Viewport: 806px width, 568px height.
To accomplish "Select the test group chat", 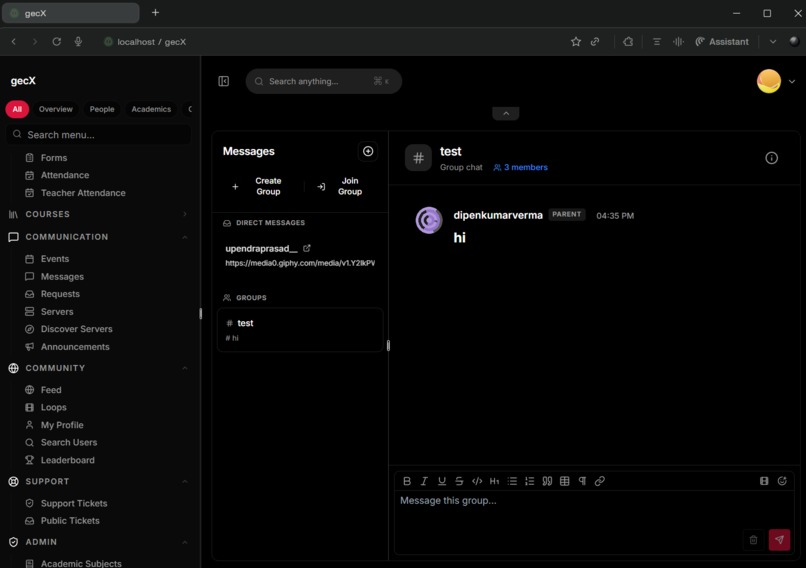I will click(x=300, y=330).
